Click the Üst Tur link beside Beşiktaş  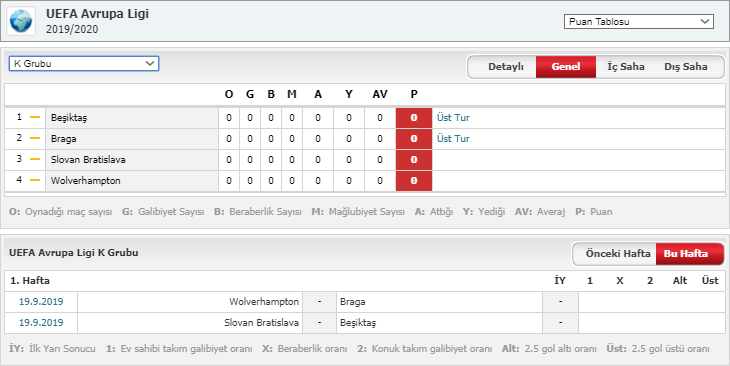click(x=453, y=118)
